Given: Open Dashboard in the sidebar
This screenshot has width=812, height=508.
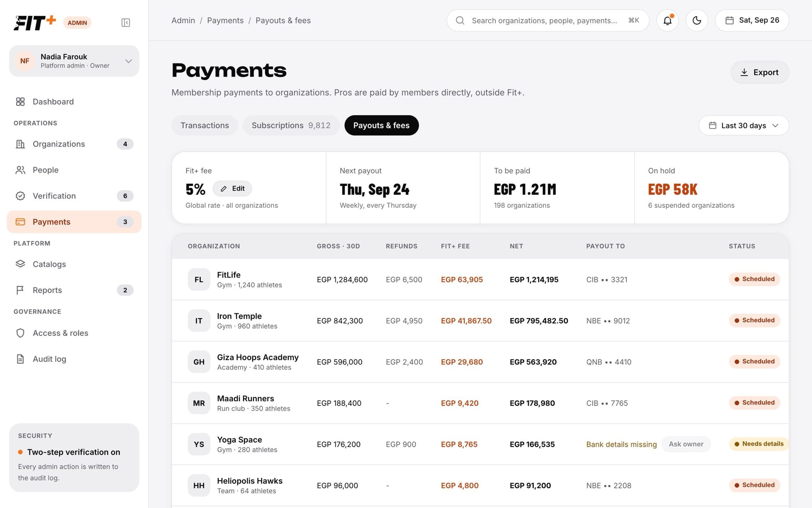Looking at the screenshot, I should pyautogui.click(x=74, y=102).
